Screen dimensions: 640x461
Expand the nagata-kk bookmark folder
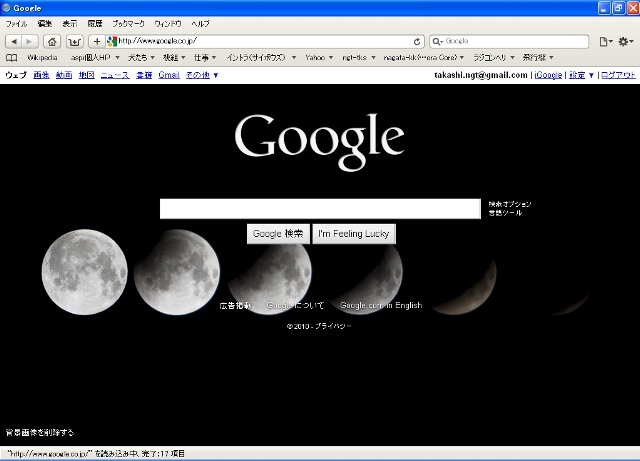point(424,58)
